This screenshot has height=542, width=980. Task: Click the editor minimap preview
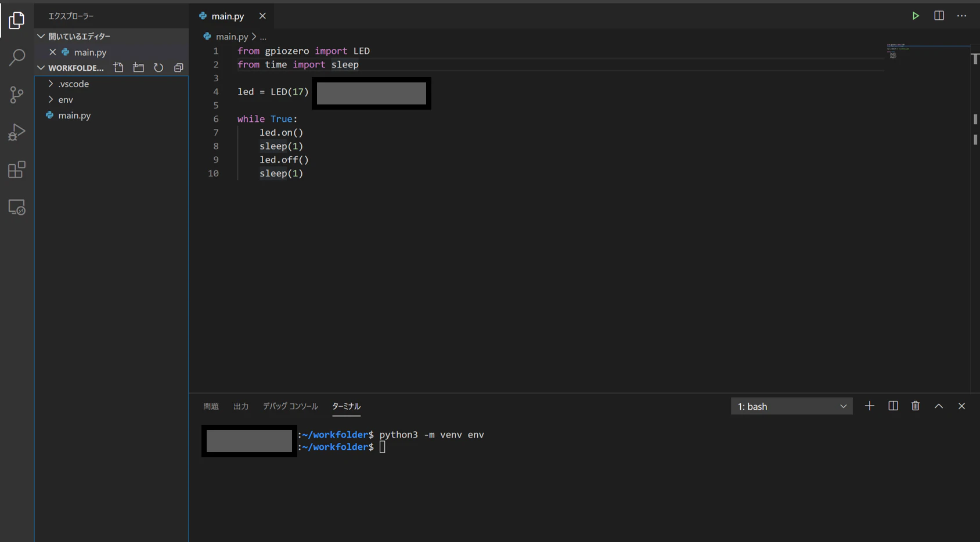pyautogui.click(x=928, y=52)
